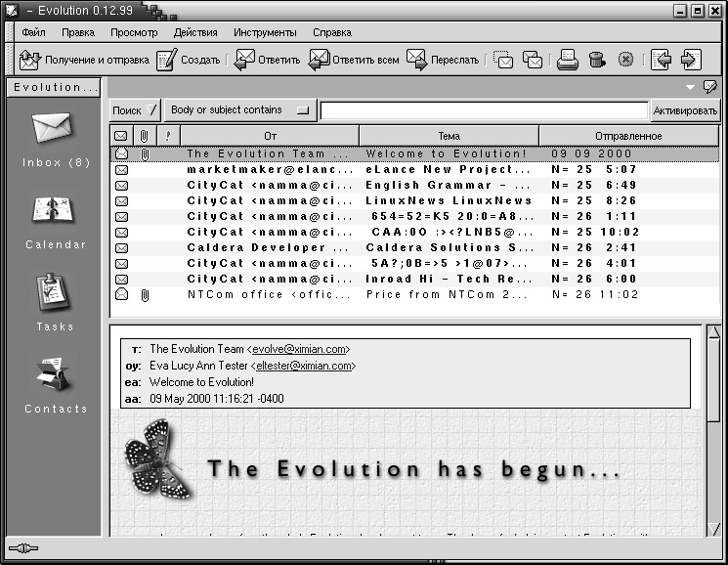
Task: Expand the 'Body or subject contains' dropdown
Action: 239,110
